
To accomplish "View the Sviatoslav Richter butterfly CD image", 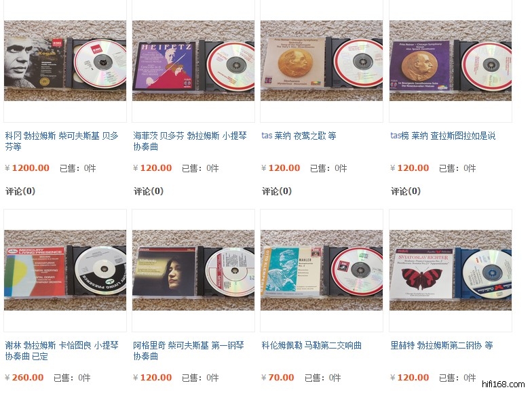I will (451, 270).
